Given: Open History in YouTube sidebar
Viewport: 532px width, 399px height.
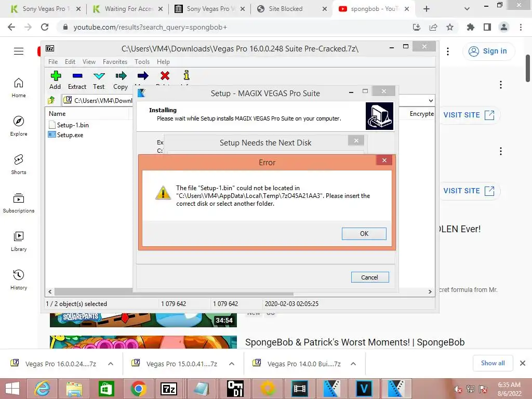Looking at the screenshot, I should pyautogui.click(x=19, y=280).
